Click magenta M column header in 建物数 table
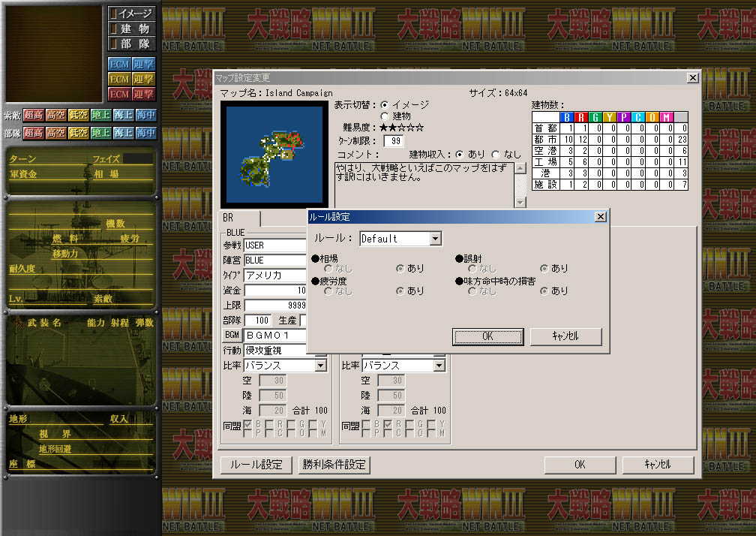 coord(666,117)
